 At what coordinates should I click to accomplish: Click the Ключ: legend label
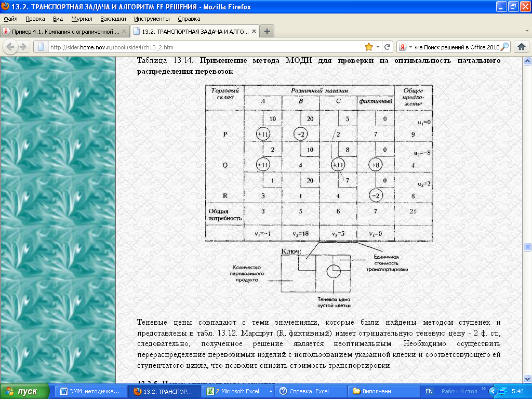pos(291,251)
